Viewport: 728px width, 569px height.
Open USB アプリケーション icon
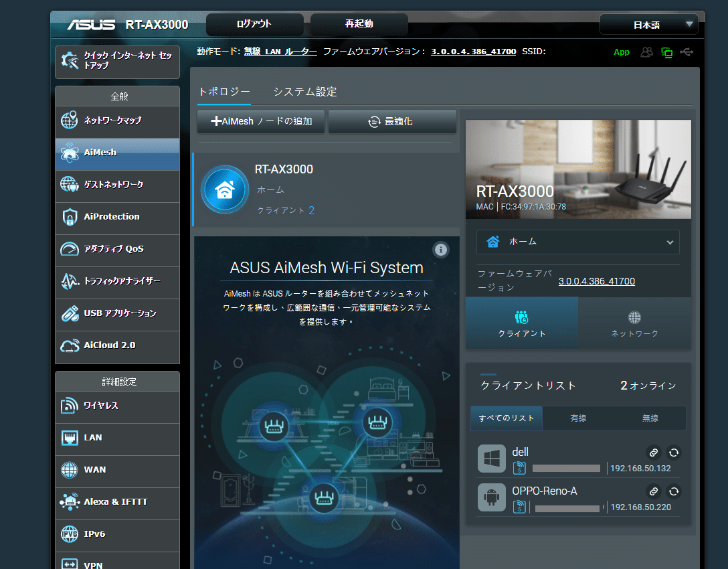(x=70, y=313)
